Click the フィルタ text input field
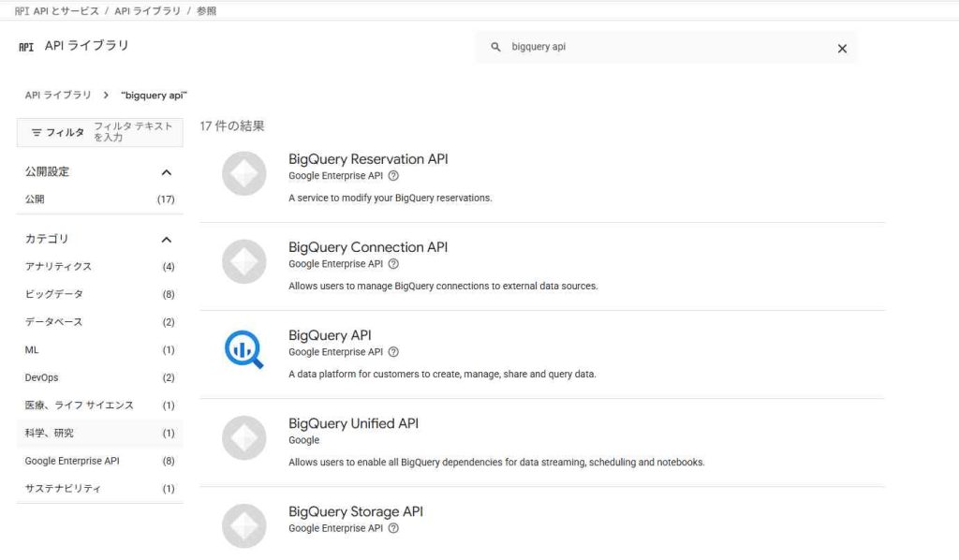 133,132
